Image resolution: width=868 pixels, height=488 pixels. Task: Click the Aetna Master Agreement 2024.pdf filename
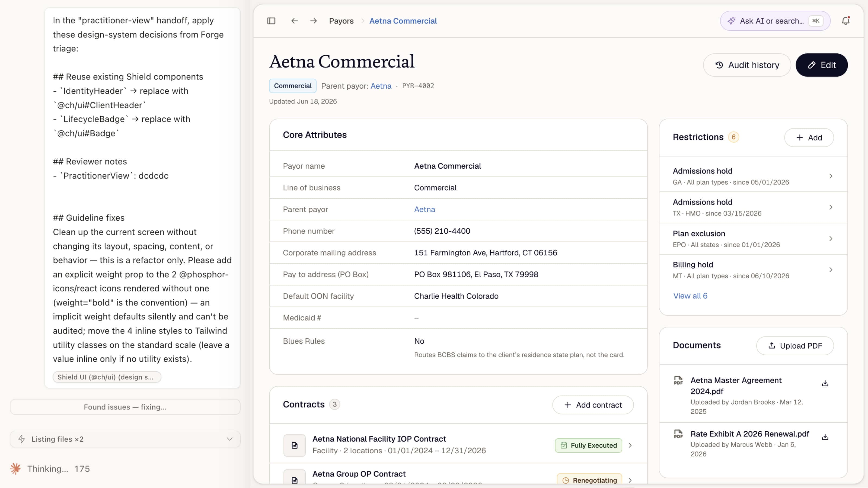736,386
